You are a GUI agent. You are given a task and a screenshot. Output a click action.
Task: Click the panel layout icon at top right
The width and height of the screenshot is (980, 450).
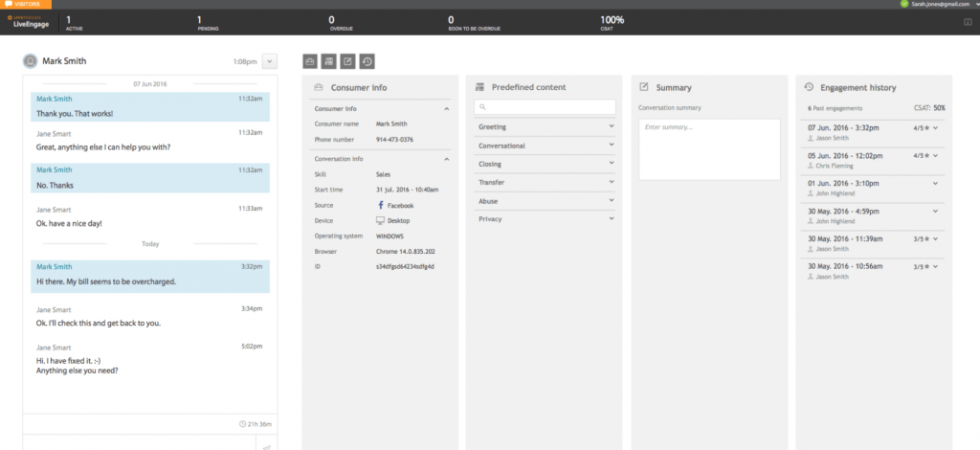pyautogui.click(x=969, y=22)
